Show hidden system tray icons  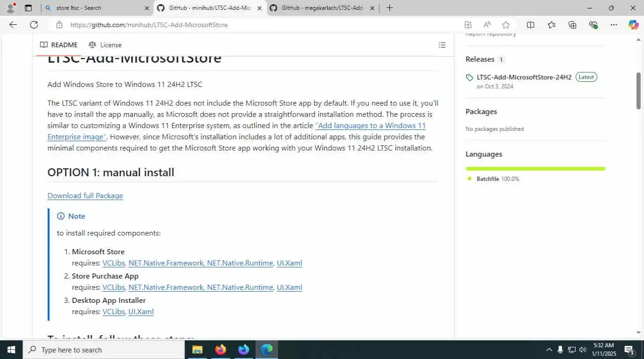(549, 350)
